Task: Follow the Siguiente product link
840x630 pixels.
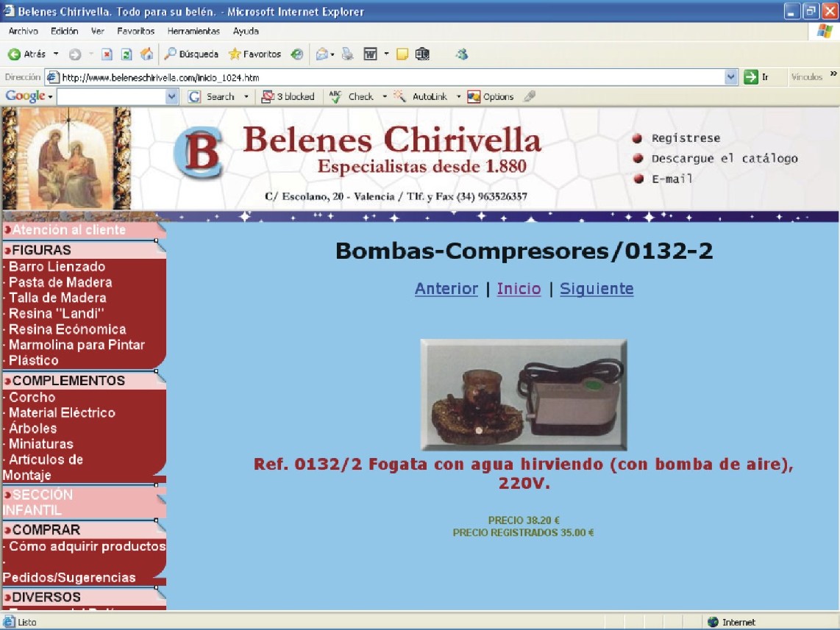Action: tap(597, 289)
